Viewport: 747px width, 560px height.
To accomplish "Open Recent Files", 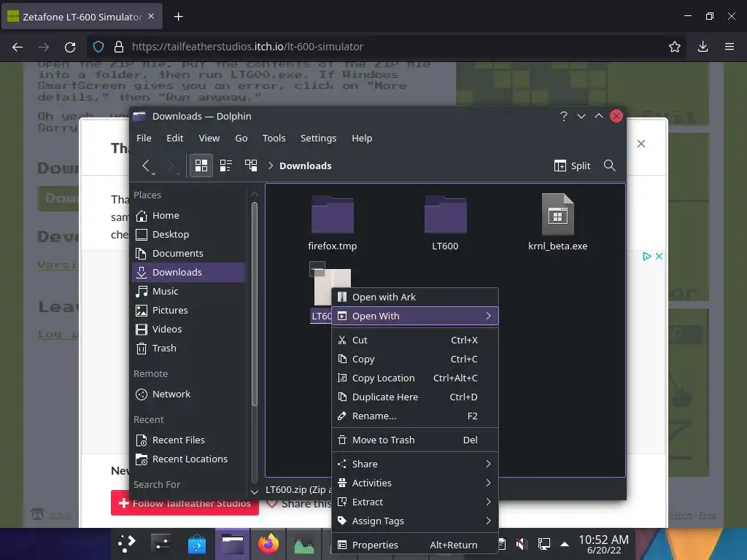I will 189,440.
